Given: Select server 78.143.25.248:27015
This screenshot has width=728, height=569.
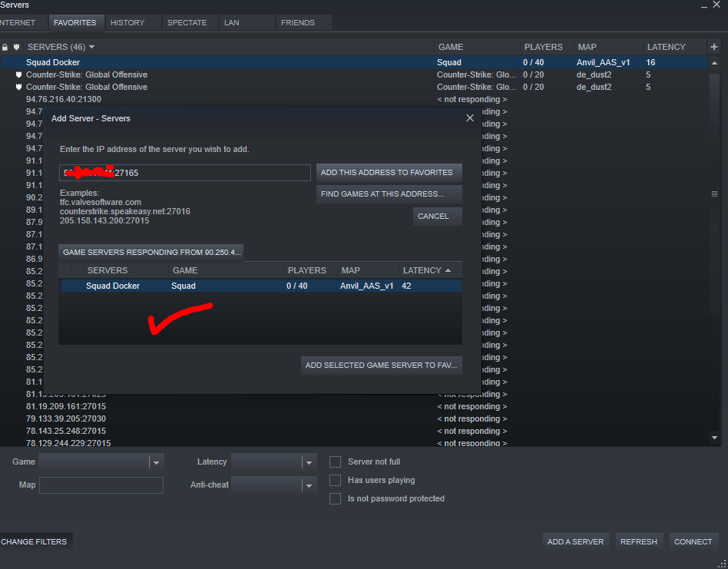Looking at the screenshot, I should click(354, 431).
